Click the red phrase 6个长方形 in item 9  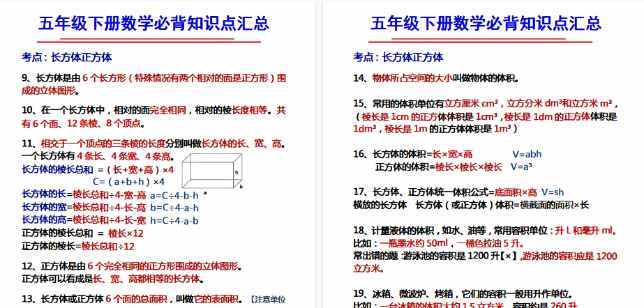click(104, 78)
